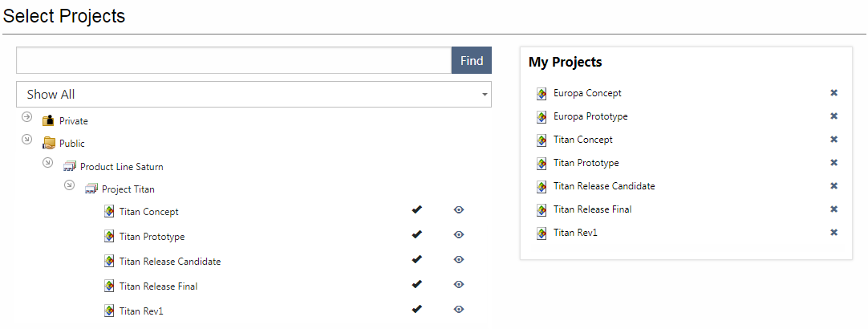Click the Product Line Saturn icon
The height and width of the screenshot is (329, 868).
pos(70,167)
